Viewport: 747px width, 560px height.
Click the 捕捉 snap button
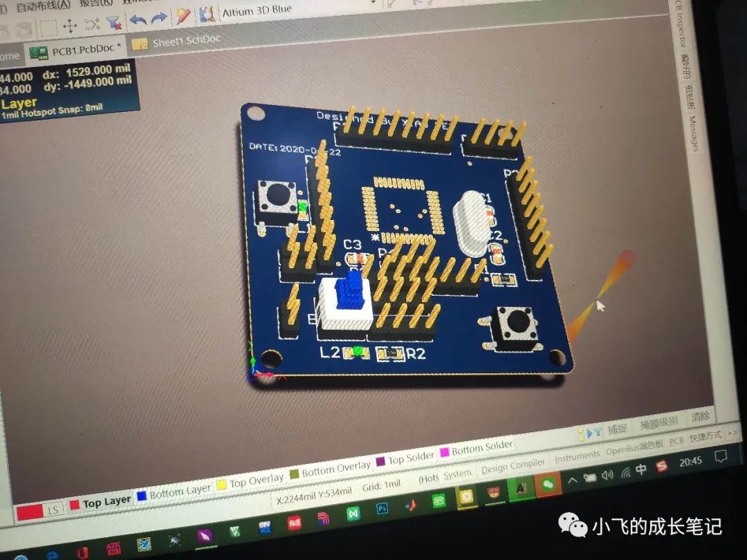617,429
